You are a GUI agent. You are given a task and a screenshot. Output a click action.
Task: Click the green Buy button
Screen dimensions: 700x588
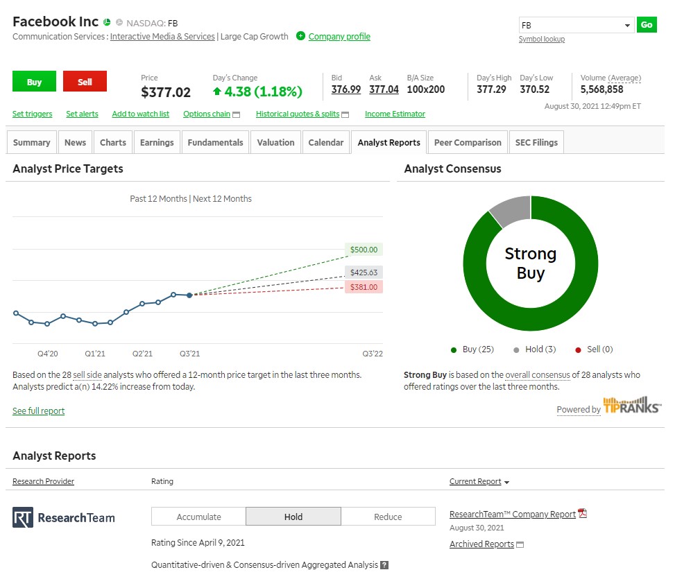coord(35,81)
